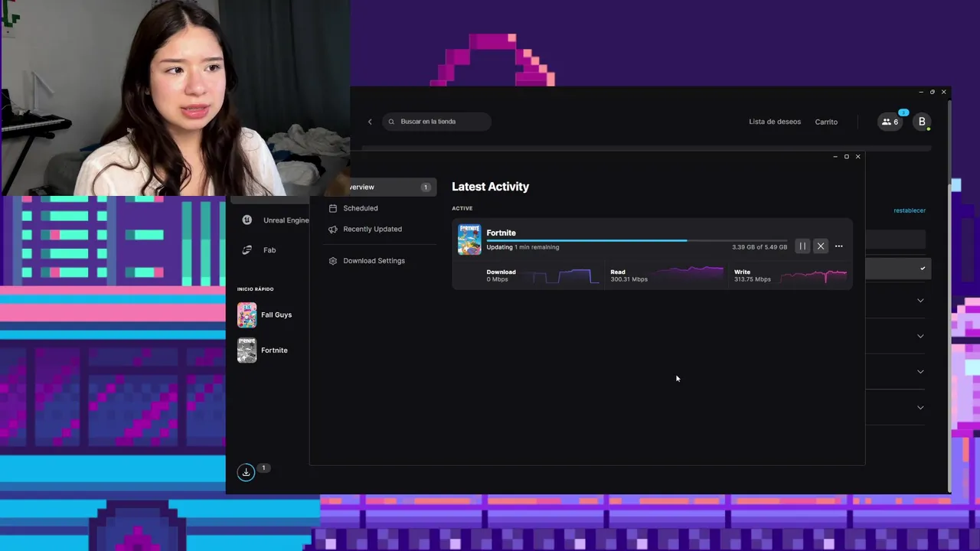
Task: Launch Fortnite from quick launch list
Action: 273,350
